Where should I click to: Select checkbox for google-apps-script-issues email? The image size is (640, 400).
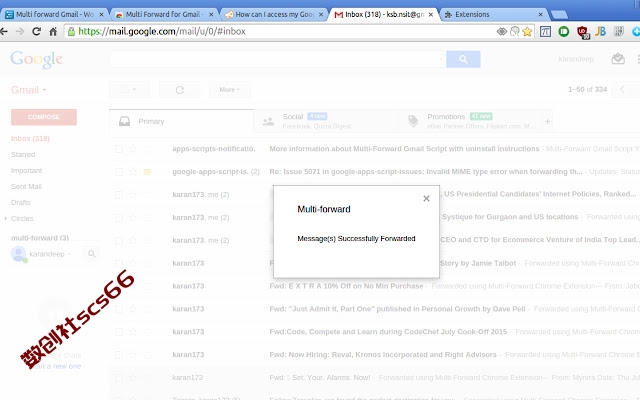click(119, 172)
